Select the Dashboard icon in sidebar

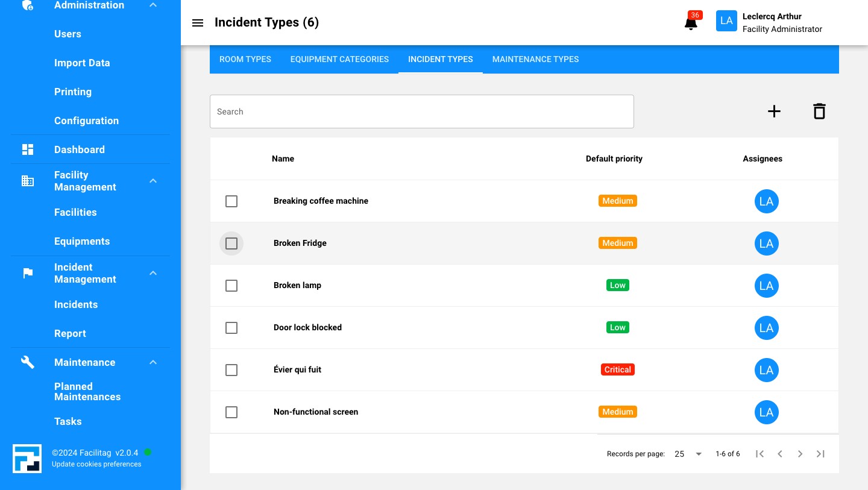coord(28,149)
